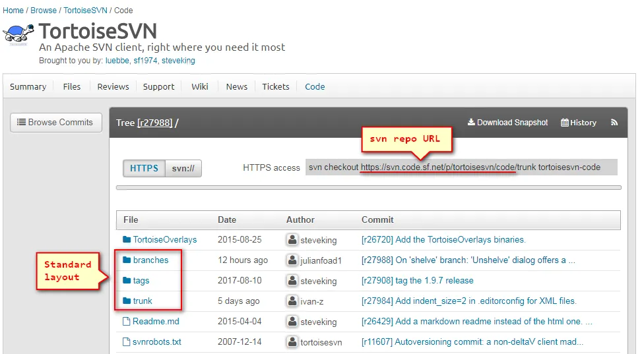The height and width of the screenshot is (354, 644).
Task: Click the '12 hours ago' date cell
Action: click(243, 260)
